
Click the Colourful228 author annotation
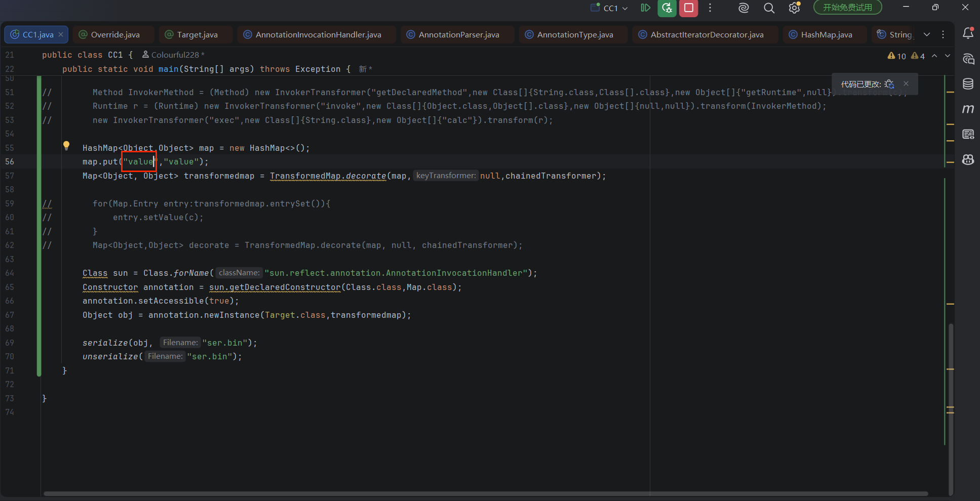173,55
